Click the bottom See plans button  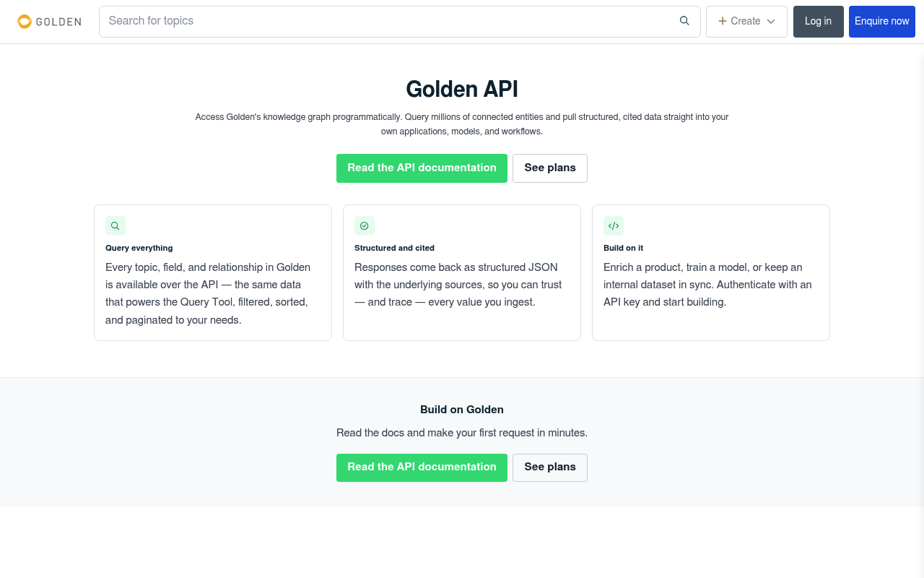pyautogui.click(x=550, y=467)
